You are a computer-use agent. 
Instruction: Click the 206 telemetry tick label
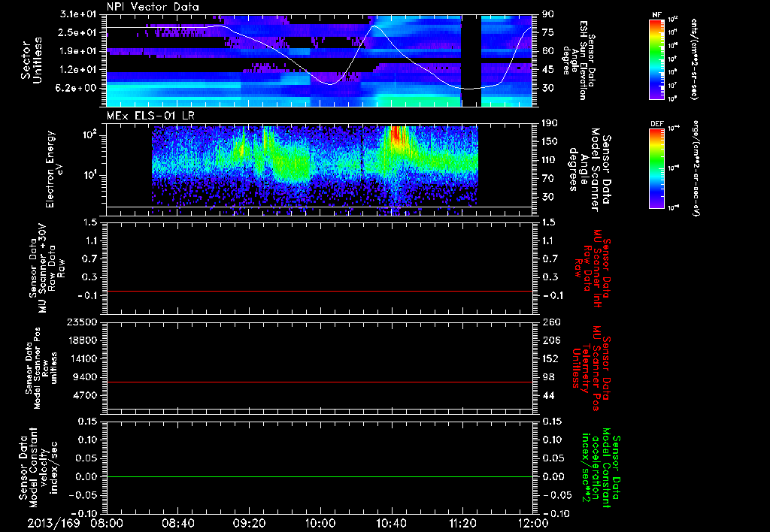[x=550, y=340]
